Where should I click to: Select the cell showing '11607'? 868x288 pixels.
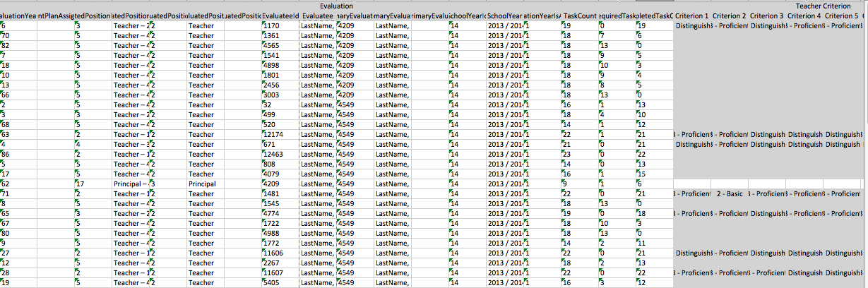tap(280, 272)
